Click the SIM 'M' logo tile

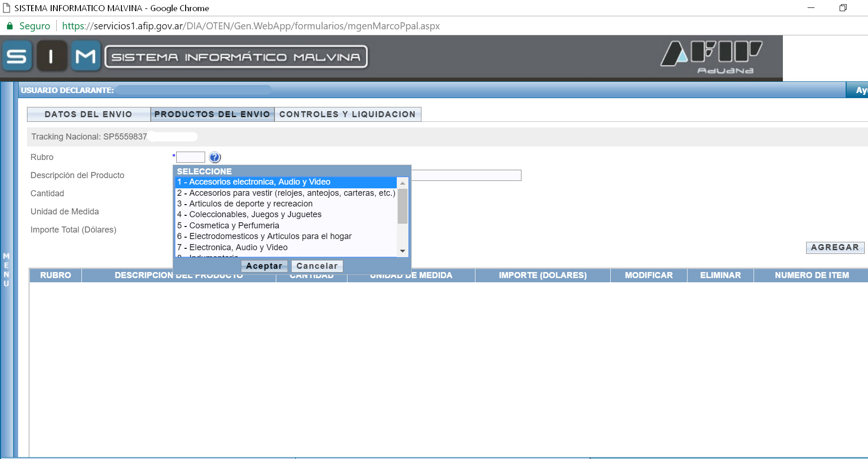pos(86,56)
